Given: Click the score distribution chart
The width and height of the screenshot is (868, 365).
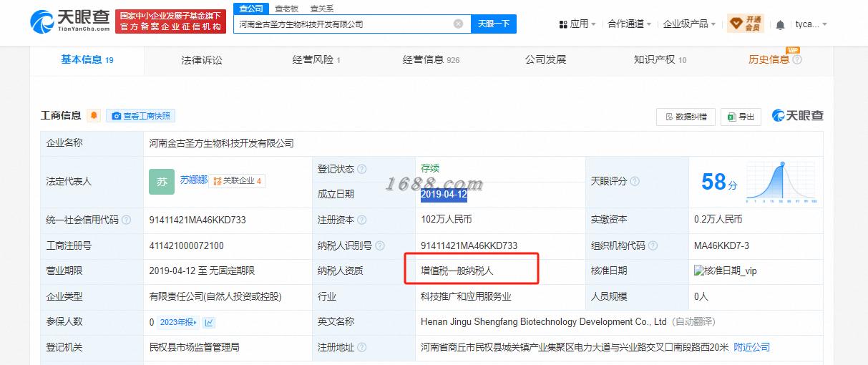Looking at the screenshot, I should pos(782,182).
